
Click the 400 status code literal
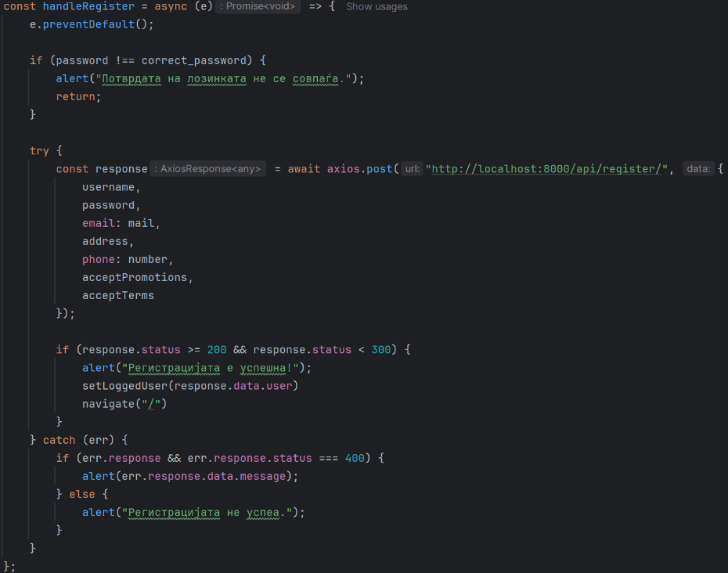tap(355, 458)
